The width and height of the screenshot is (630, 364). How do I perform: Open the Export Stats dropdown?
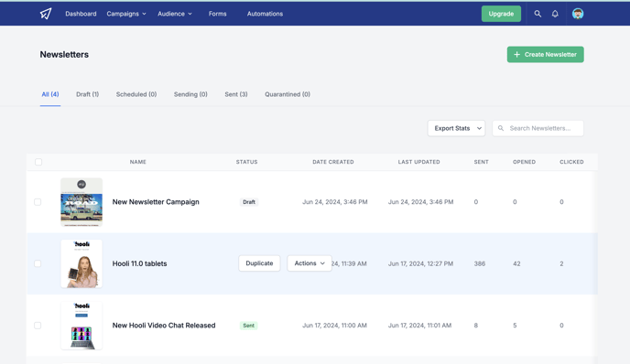456,128
